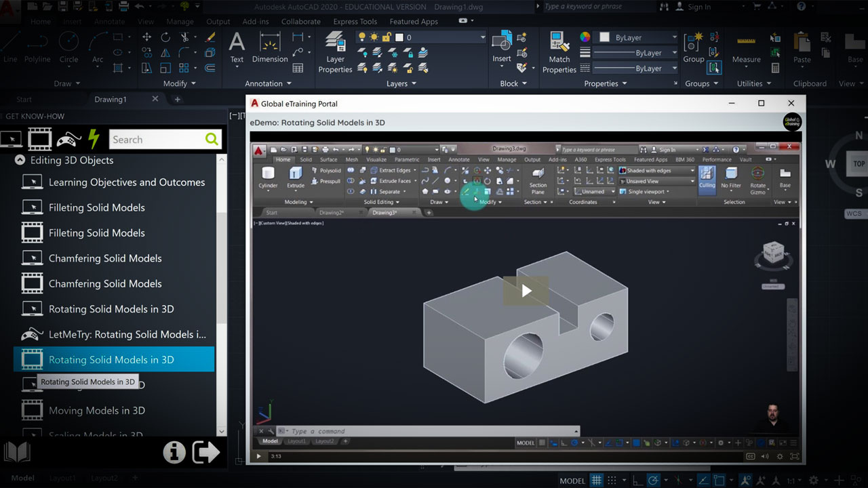Toggle Ortho mode in status bar
This screenshot has width=868, height=488.
pos(637,481)
